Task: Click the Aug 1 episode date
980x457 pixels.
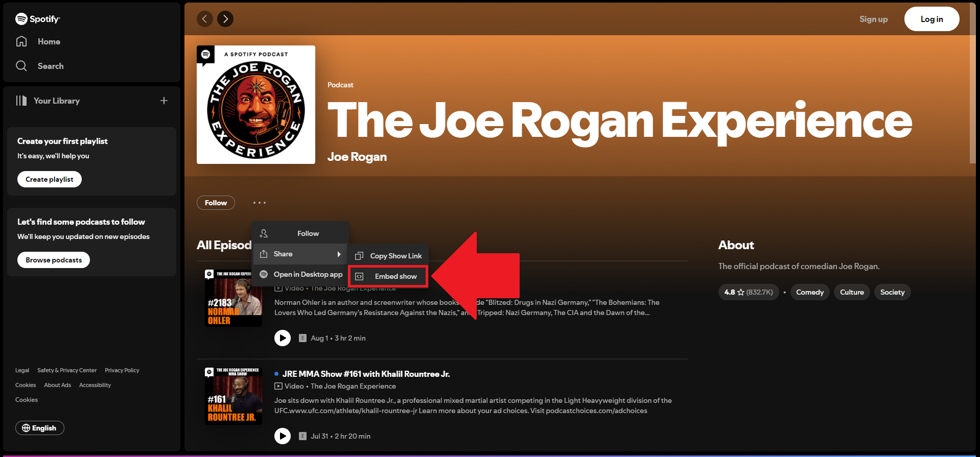Action: coord(319,338)
